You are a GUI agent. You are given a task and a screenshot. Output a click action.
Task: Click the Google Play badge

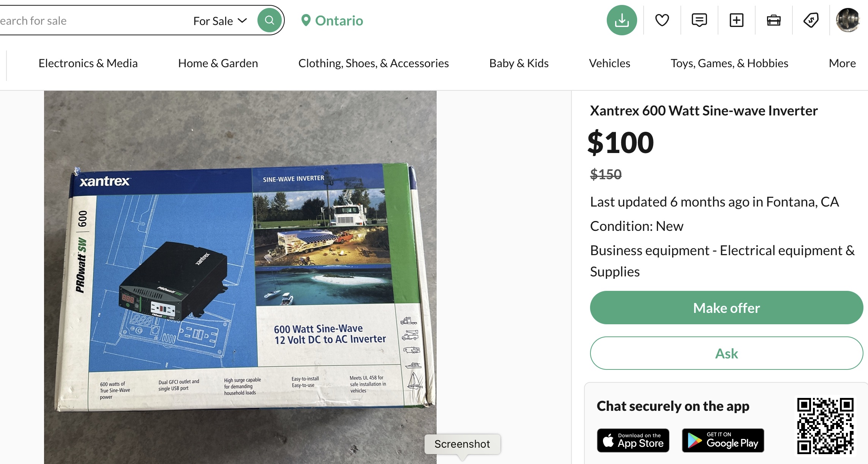[723, 440]
